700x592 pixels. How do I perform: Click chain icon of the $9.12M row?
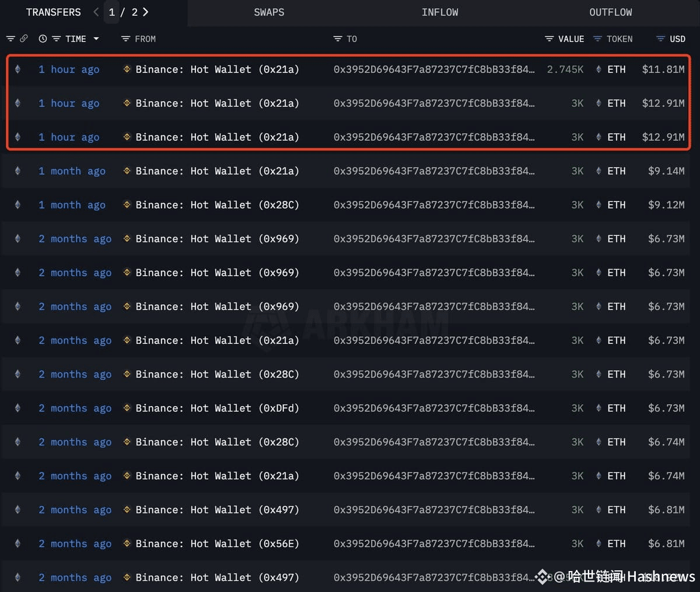click(17, 205)
